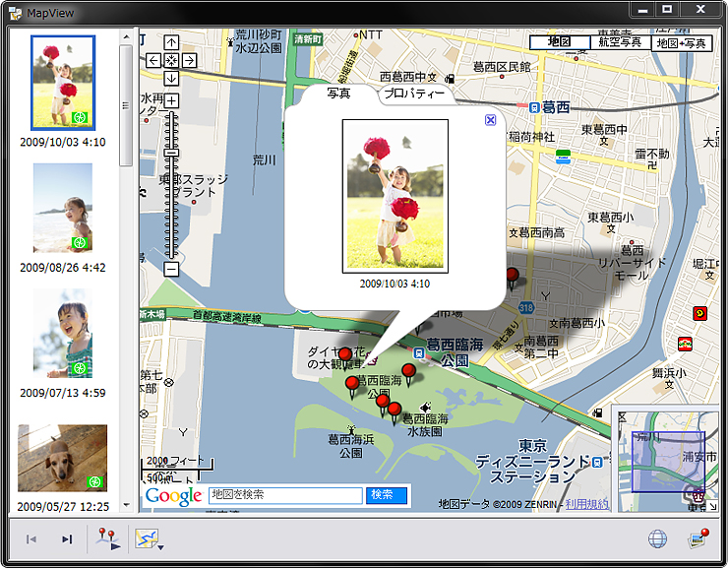Switch map to 地図+写真 hybrid view
The width and height of the screenshot is (728, 569).
[682, 42]
